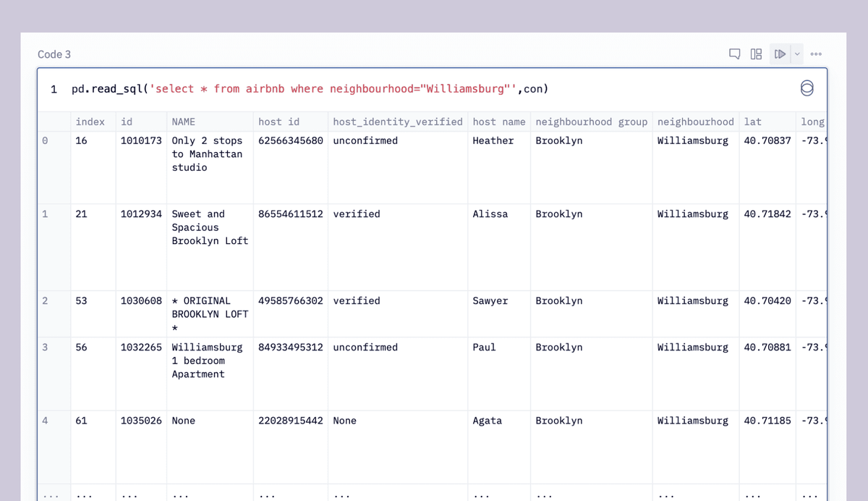Select the host id column header

(x=278, y=122)
